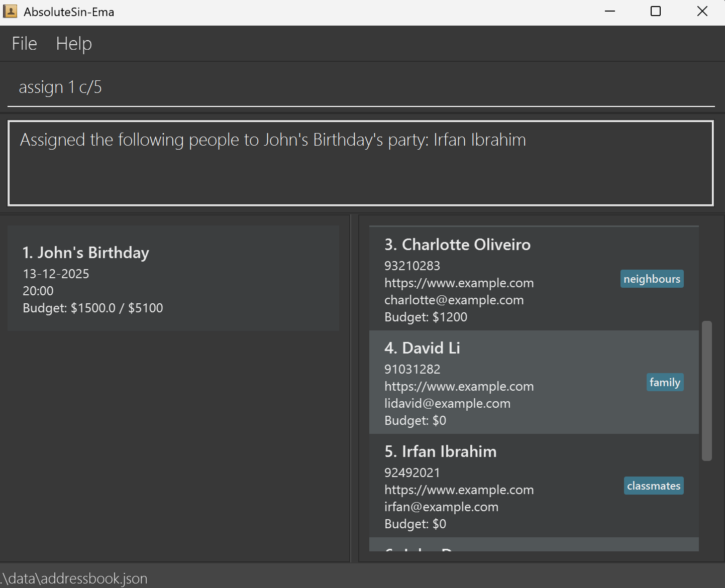Screen dimensions: 725x588
Task: Click charlotte@example.com email address
Action: click(x=454, y=300)
